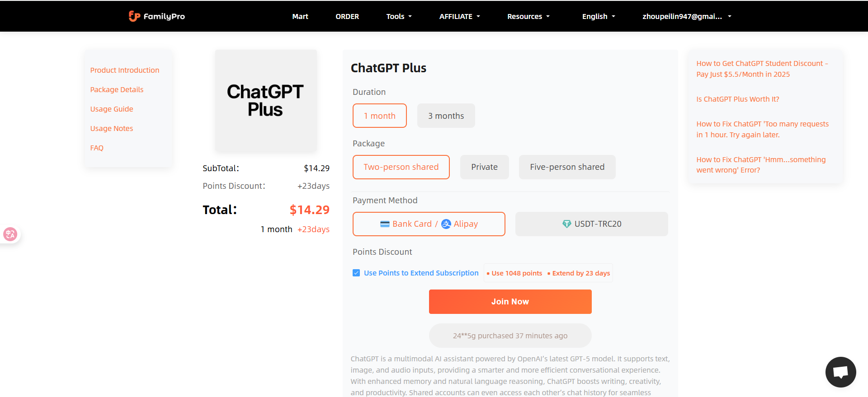Click the bank card icon
The image size is (868, 397).
click(385, 224)
